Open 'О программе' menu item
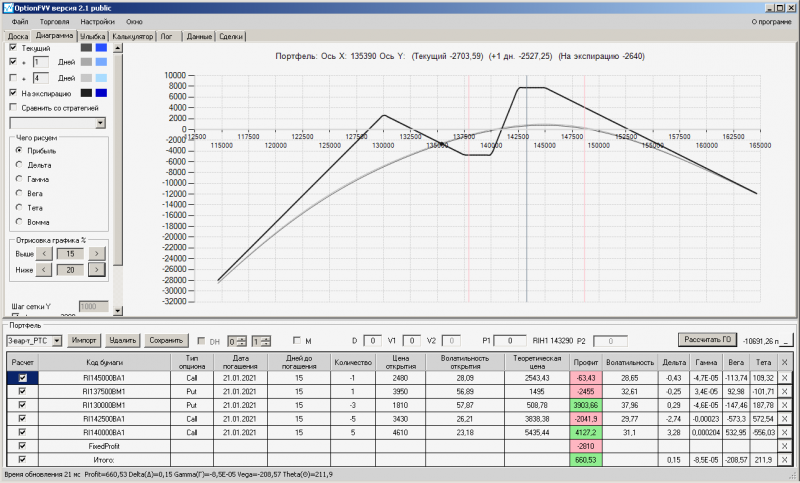Screen dimensions: 800x483 [771, 22]
